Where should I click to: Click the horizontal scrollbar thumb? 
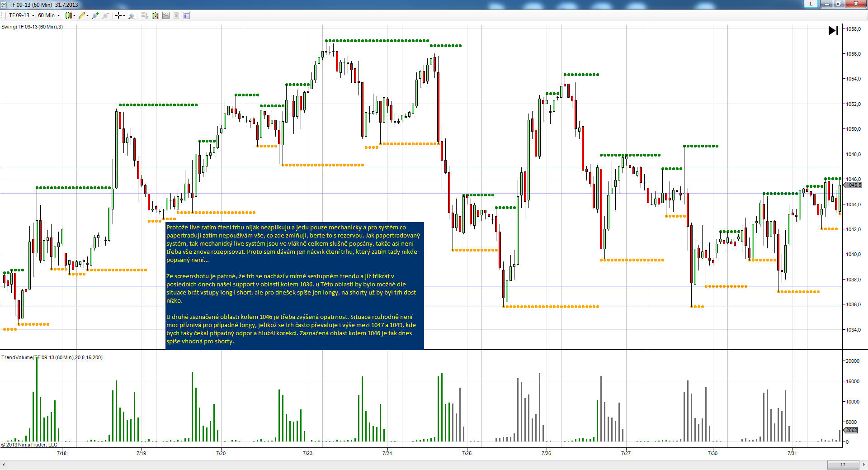coord(843,465)
